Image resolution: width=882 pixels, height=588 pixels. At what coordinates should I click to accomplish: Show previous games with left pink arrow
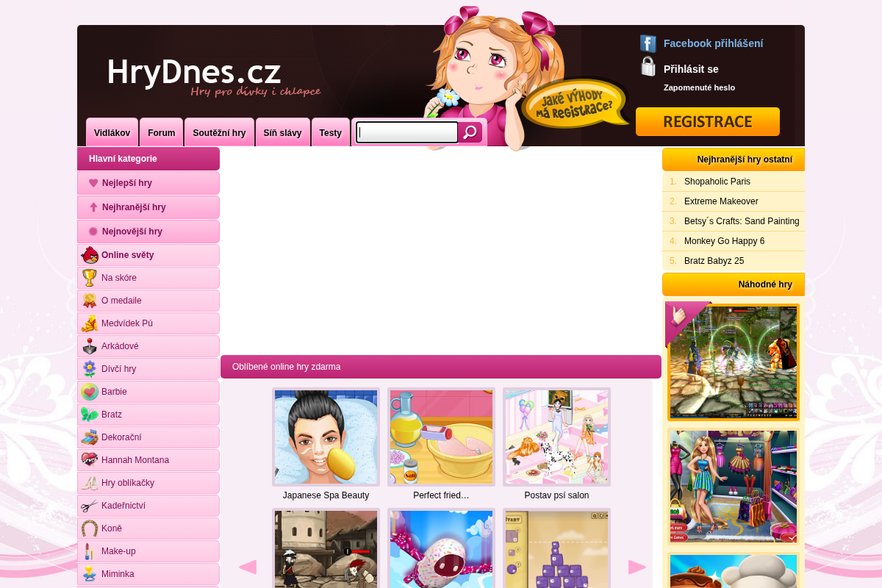tap(248, 567)
